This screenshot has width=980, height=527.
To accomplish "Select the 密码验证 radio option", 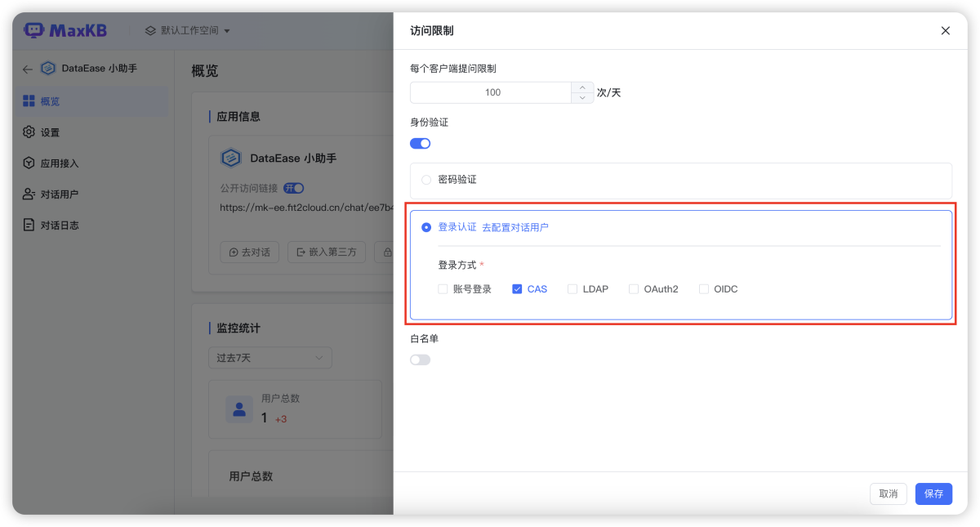I will [x=425, y=179].
